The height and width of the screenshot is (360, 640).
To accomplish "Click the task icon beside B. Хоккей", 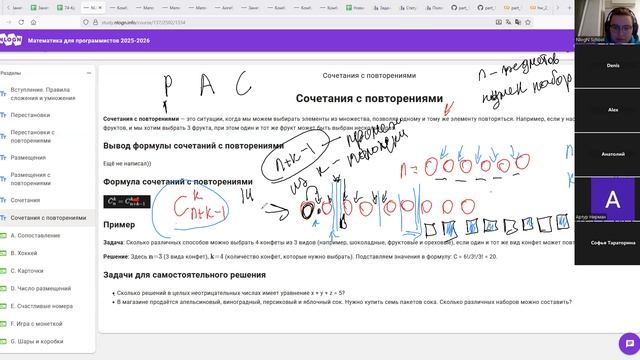I will pos(3,253).
